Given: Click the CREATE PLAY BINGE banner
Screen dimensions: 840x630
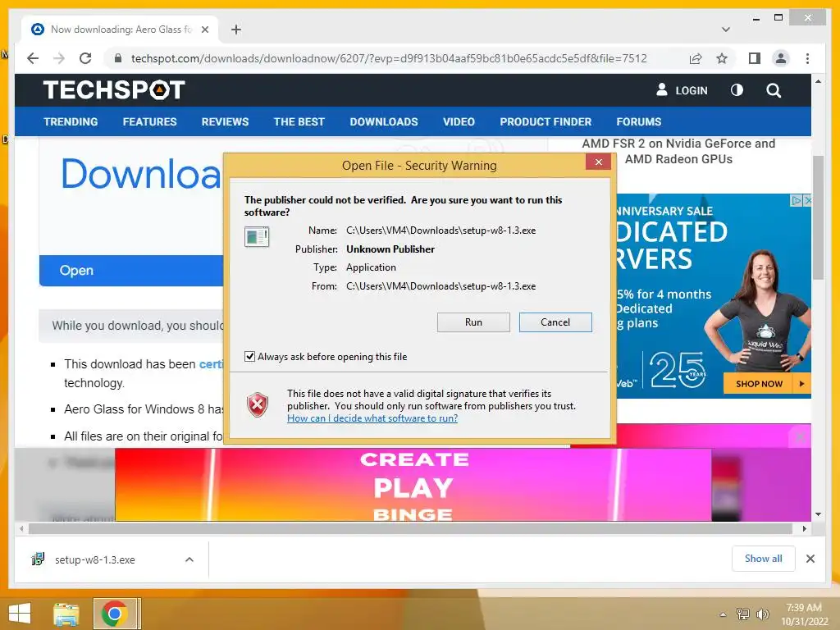Looking at the screenshot, I should (x=413, y=485).
